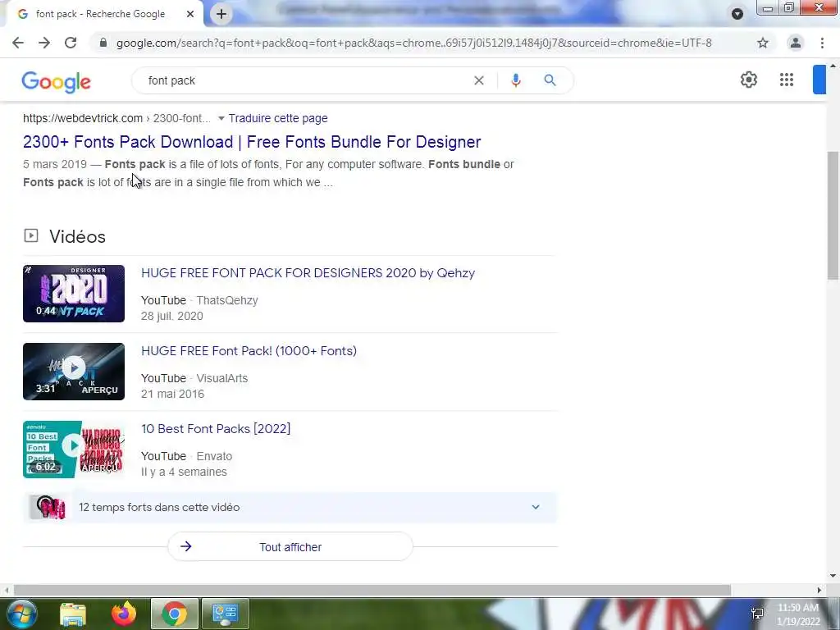Click the Tout afficher button
Screen dimensions: 840x630
(x=290, y=547)
